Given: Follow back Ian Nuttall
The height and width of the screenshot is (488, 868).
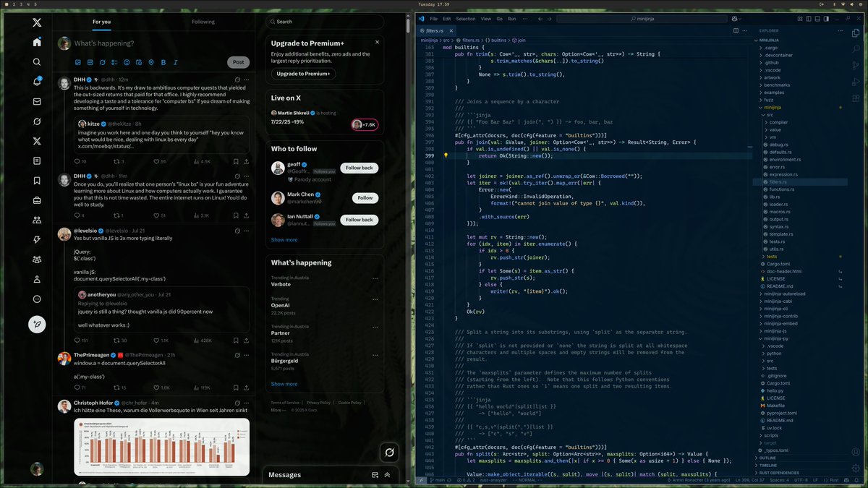Looking at the screenshot, I should pyautogui.click(x=359, y=219).
